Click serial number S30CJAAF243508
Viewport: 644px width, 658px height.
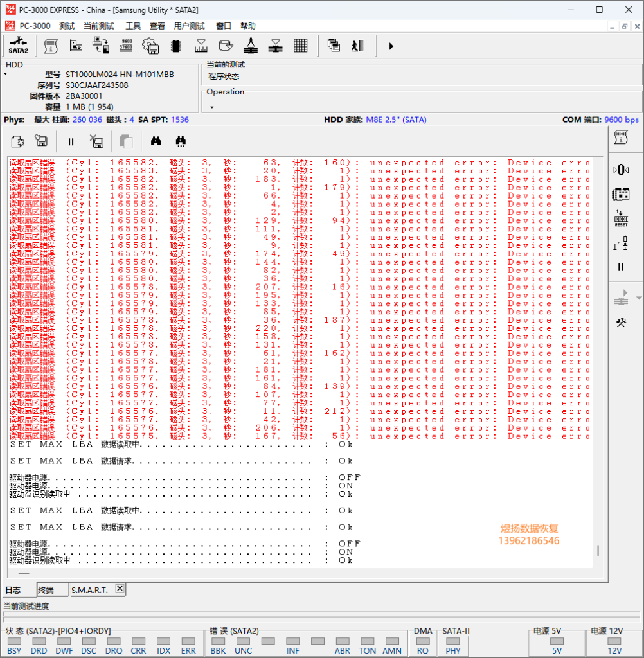coord(97,85)
